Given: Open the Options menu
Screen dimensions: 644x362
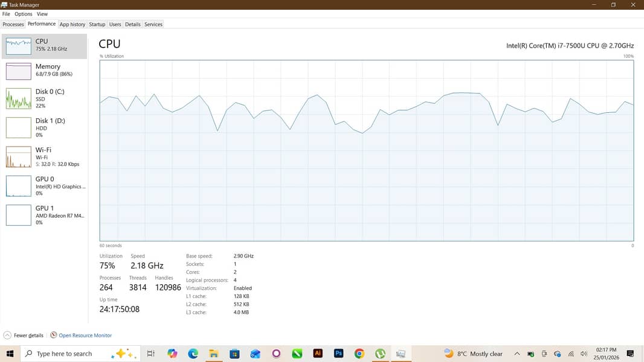Looking at the screenshot, I should [x=24, y=14].
